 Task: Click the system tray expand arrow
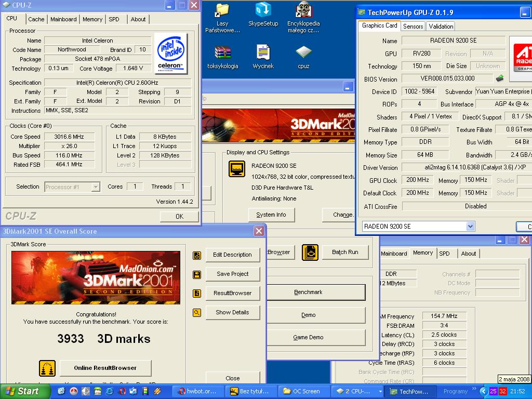click(484, 391)
